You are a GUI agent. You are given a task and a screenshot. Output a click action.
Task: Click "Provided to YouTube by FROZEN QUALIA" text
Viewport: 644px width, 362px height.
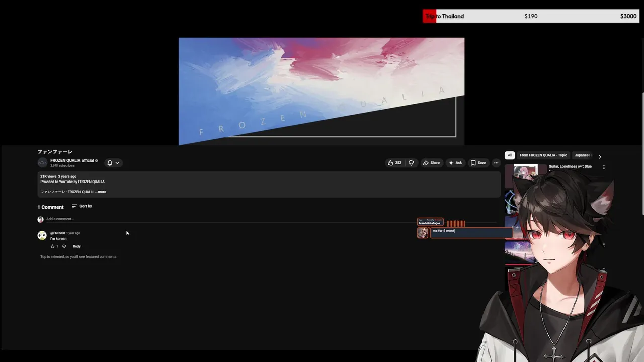[x=72, y=182]
